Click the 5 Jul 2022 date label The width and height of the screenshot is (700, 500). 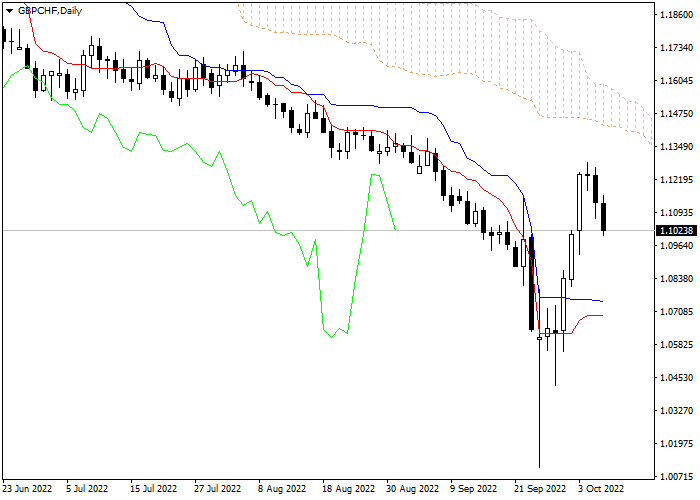[x=87, y=489]
